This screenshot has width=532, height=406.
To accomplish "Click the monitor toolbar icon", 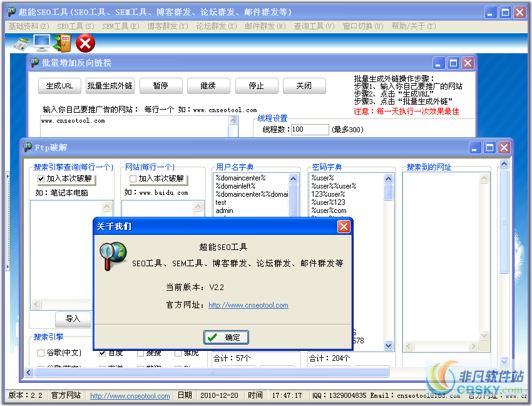I will (42, 43).
